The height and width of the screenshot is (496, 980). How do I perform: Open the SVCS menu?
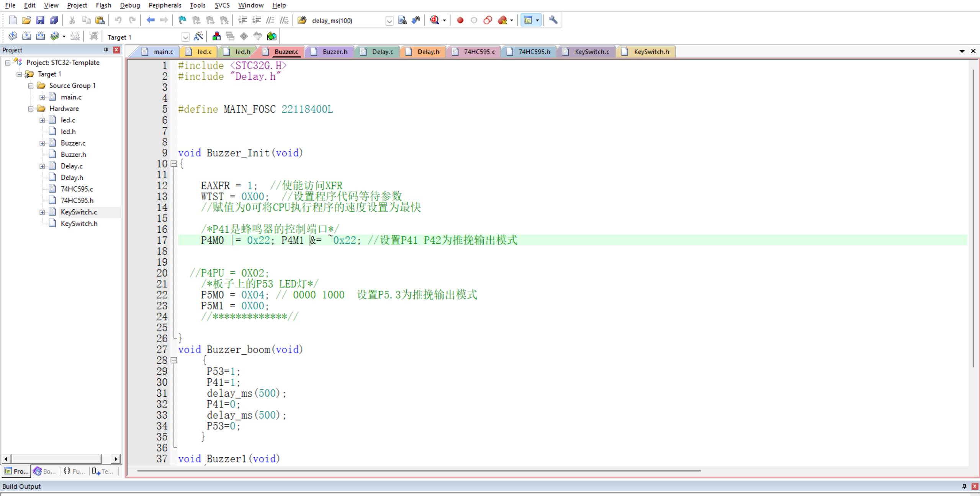click(222, 5)
